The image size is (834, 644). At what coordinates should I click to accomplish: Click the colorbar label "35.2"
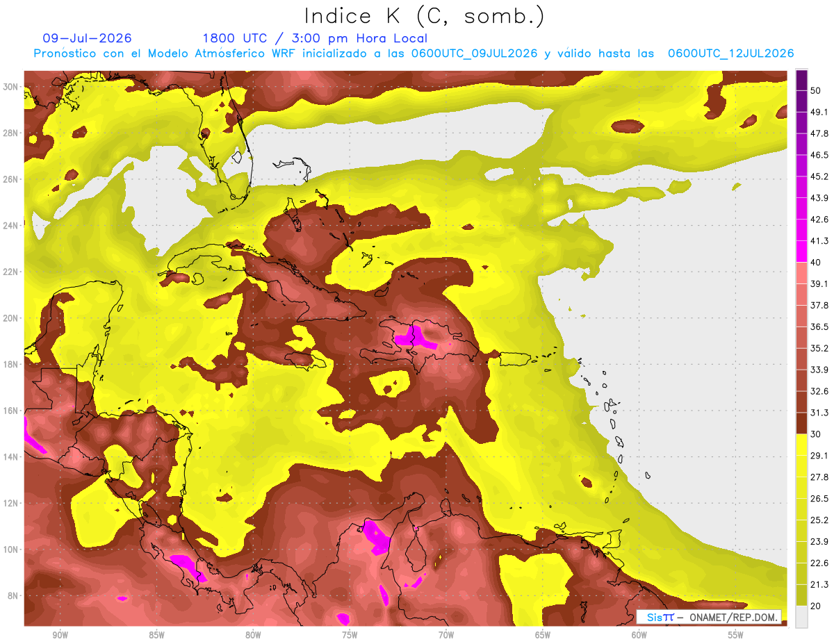819,348
